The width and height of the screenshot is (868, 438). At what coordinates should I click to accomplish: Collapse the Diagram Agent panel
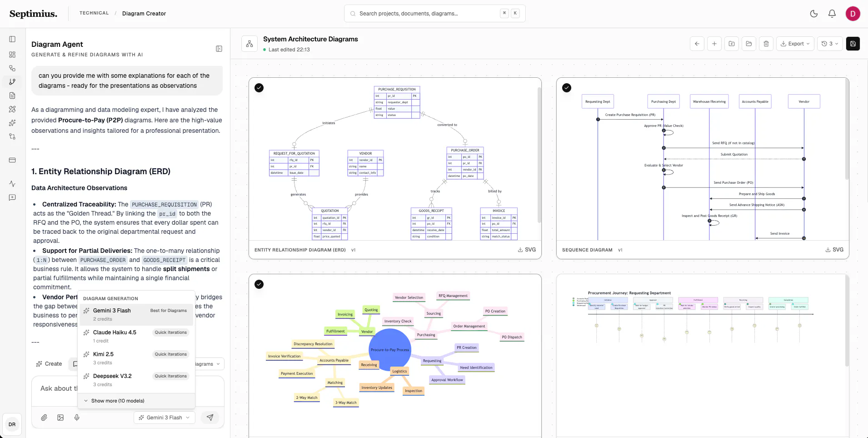point(219,49)
